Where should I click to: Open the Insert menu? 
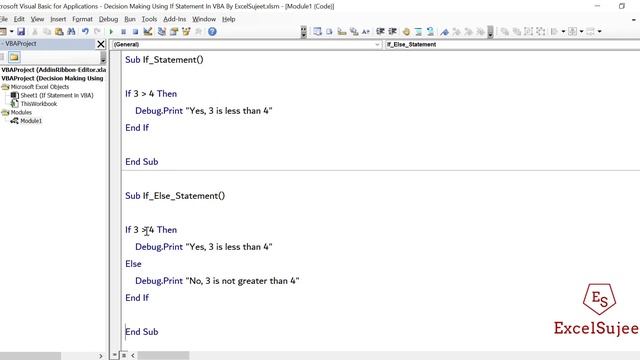coord(58,19)
